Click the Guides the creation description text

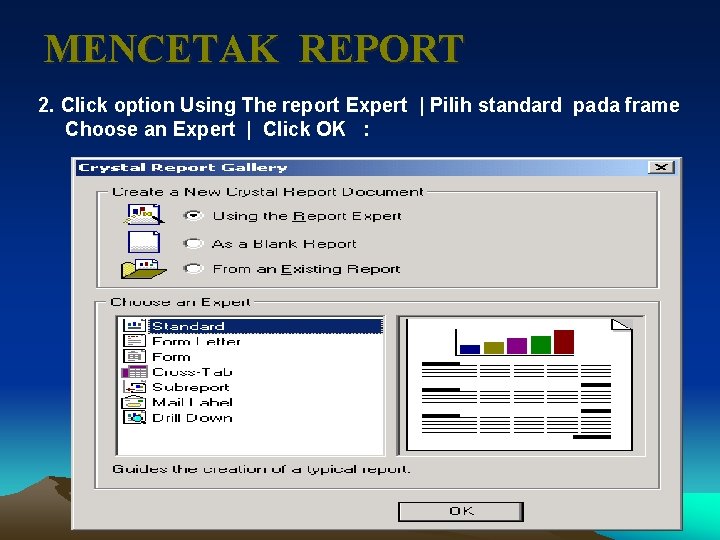tap(261, 469)
